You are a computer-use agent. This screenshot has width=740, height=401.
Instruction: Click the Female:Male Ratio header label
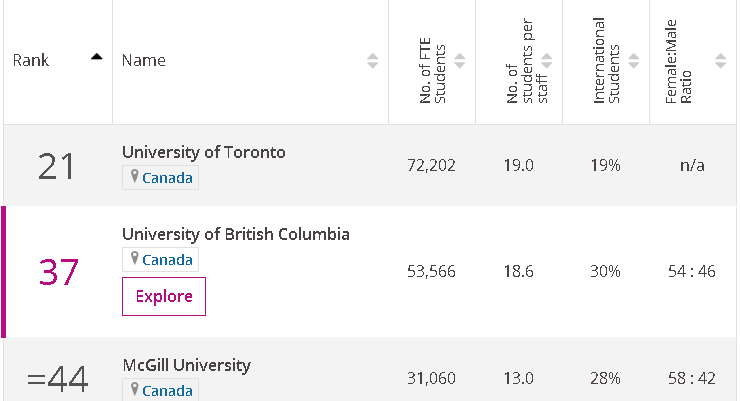point(678,61)
